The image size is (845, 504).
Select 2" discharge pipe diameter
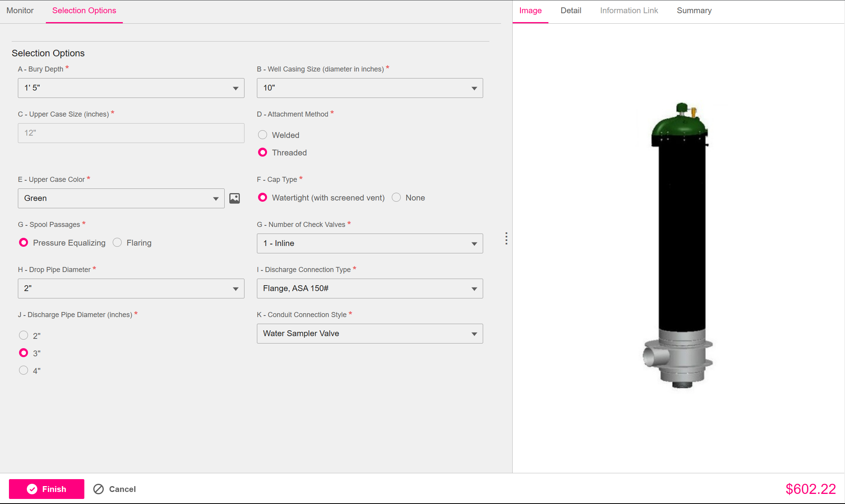pyautogui.click(x=23, y=335)
